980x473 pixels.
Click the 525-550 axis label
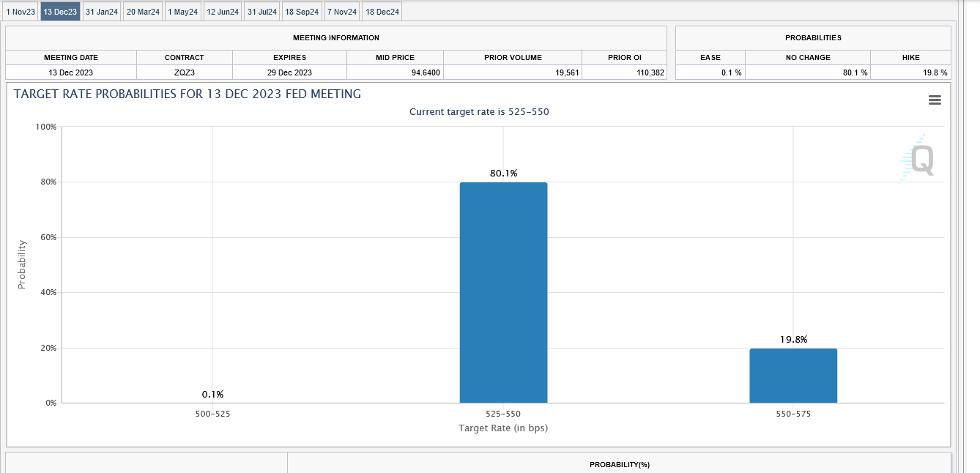click(503, 414)
